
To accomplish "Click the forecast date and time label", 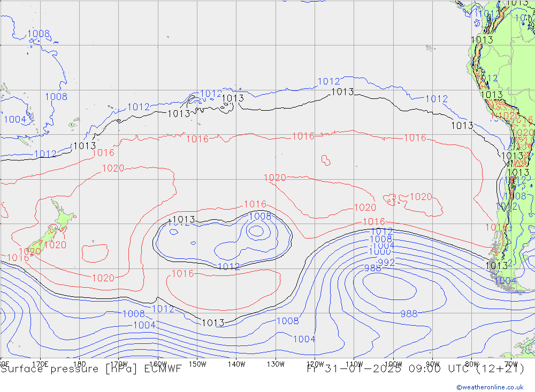I will click(415, 368).
